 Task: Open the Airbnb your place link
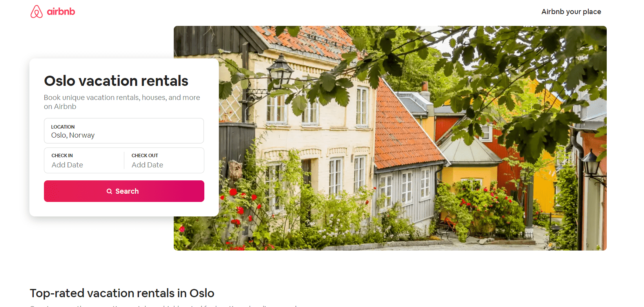571,12
